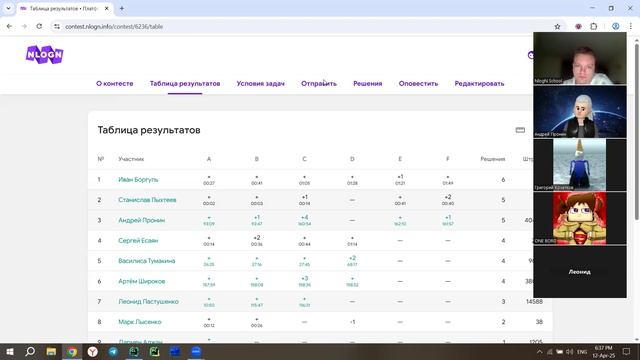The width and height of the screenshot is (640, 360).
Task: Click the address bar URL field
Action: pyautogui.click(x=302, y=27)
